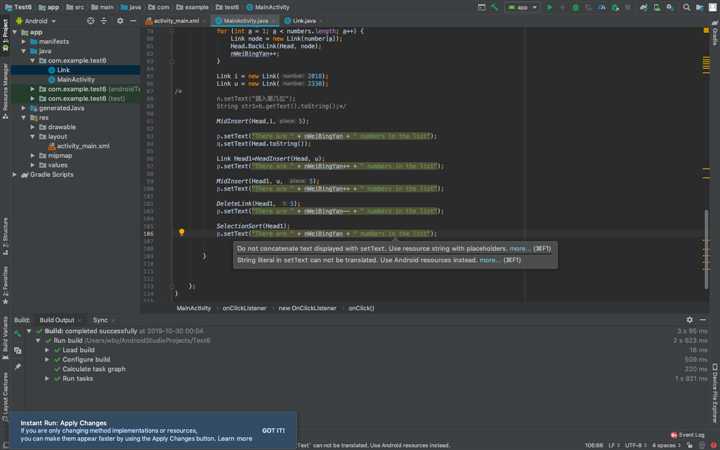Image resolution: width=720 pixels, height=450 pixels.
Task: Click 'more...' link in String literal warning
Action: click(x=489, y=260)
